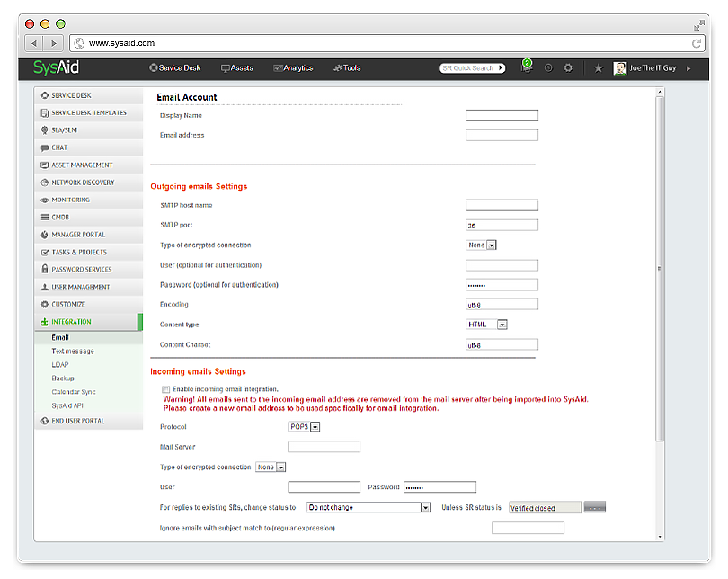This screenshot has width=728, height=579.
Task: Click the Content Charset field
Action: (x=502, y=344)
